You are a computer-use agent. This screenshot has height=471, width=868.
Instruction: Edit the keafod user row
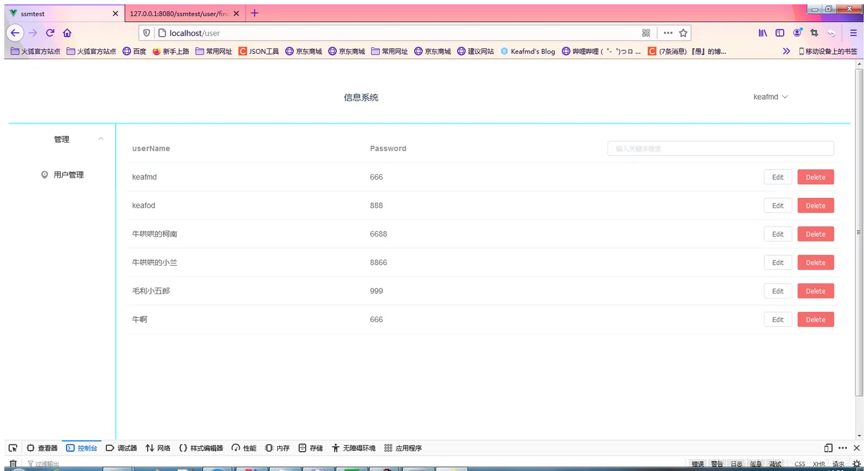pos(777,206)
